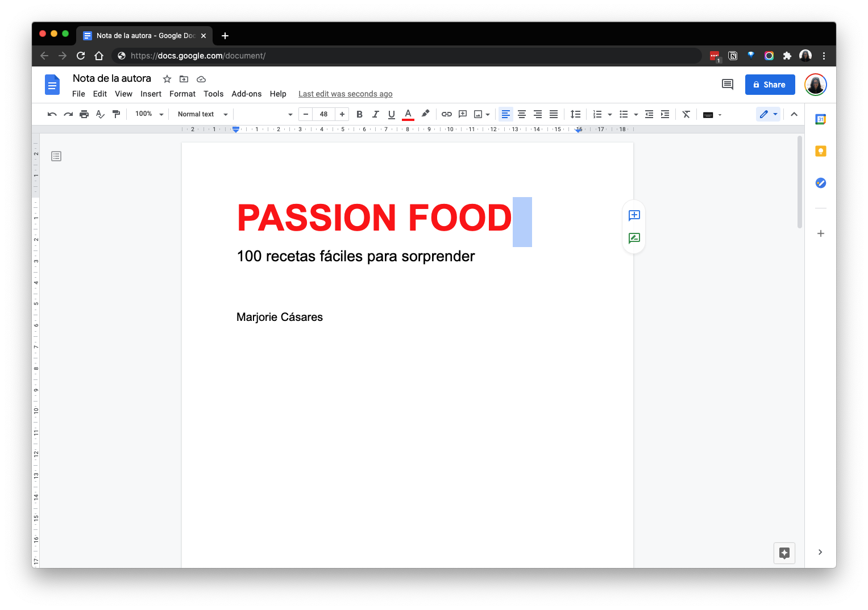Add a comment from page margin button
The image size is (868, 610).
(634, 215)
